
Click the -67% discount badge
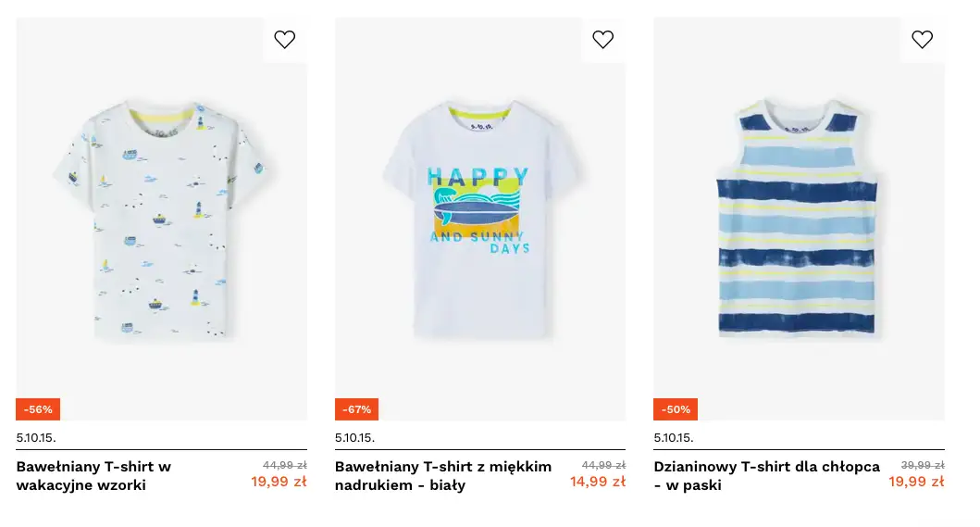pyautogui.click(x=356, y=409)
